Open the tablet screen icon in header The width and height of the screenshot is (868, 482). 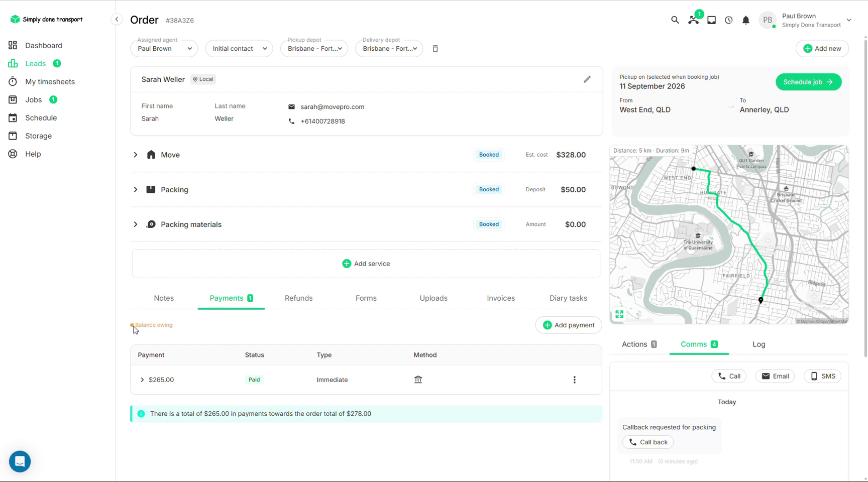pos(711,20)
